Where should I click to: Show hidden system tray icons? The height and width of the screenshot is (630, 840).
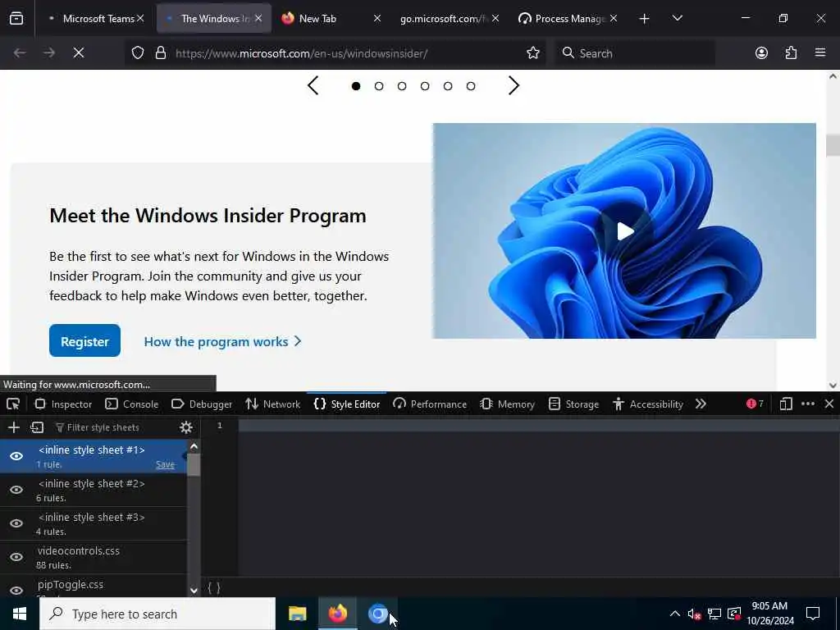(675, 614)
